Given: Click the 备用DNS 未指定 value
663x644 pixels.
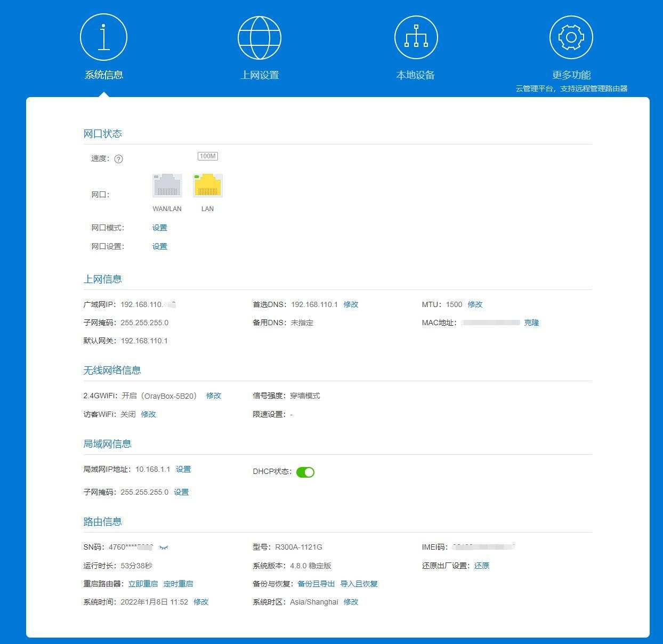Looking at the screenshot, I should point(302,323).
